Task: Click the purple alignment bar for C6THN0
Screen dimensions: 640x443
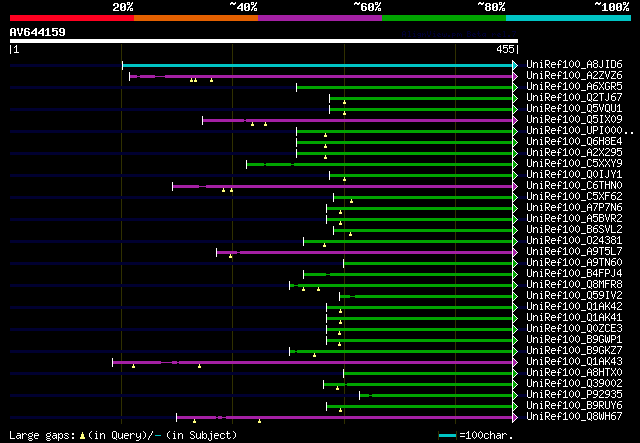Action: point(343,187)
